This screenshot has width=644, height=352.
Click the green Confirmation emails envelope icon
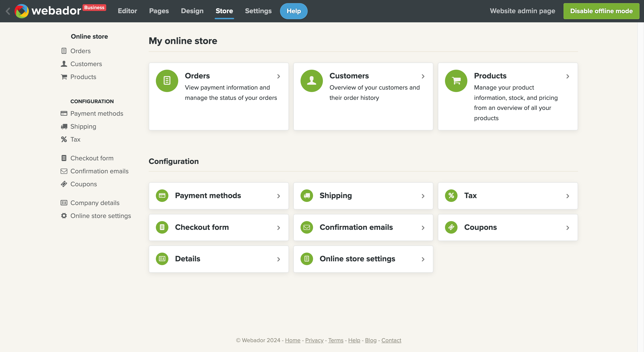(307, 227)
